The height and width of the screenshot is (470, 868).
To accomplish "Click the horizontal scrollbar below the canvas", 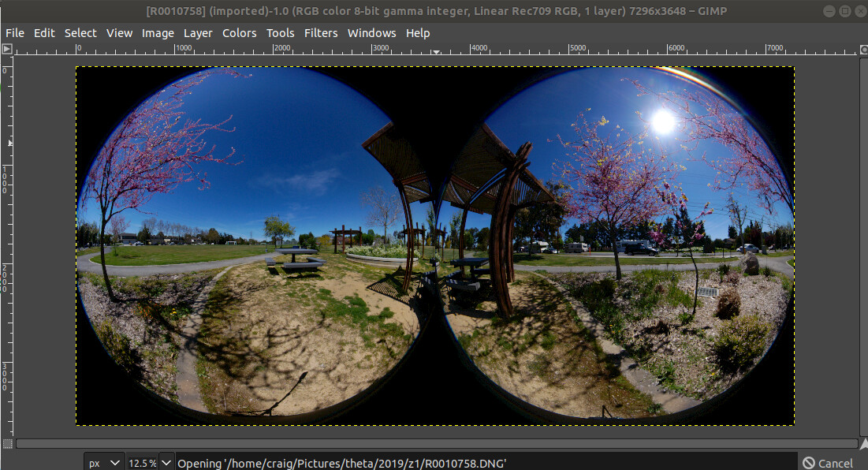I will (434, 444).
